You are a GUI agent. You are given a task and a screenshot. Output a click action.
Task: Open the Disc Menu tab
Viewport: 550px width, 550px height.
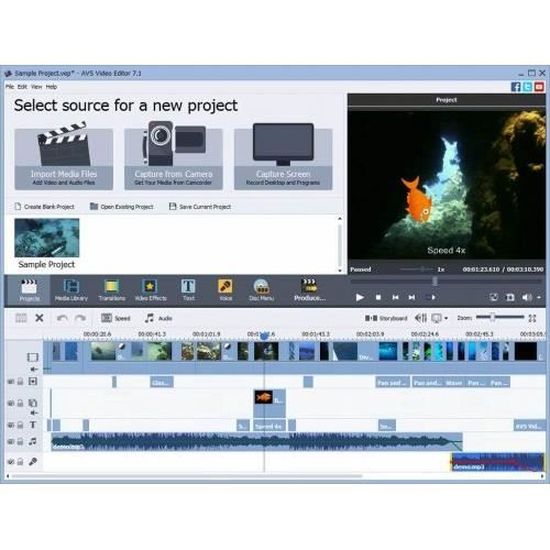(x=261, y=290)
